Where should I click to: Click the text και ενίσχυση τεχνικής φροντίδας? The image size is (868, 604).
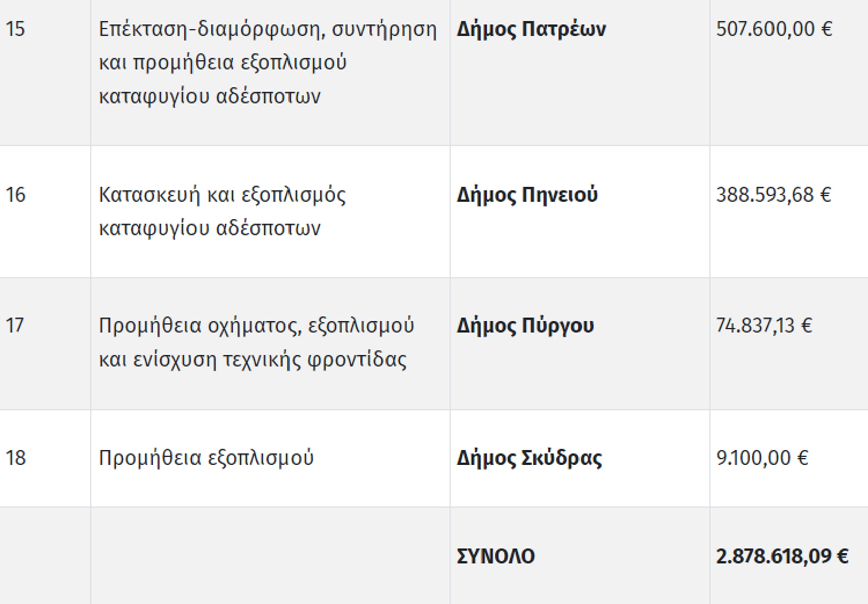(252, 360)
